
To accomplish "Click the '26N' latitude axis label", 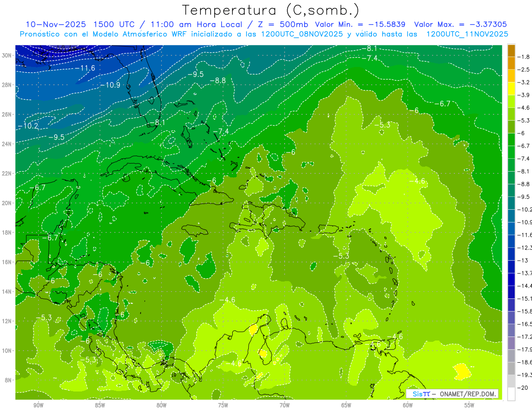I will pos(7,114).
